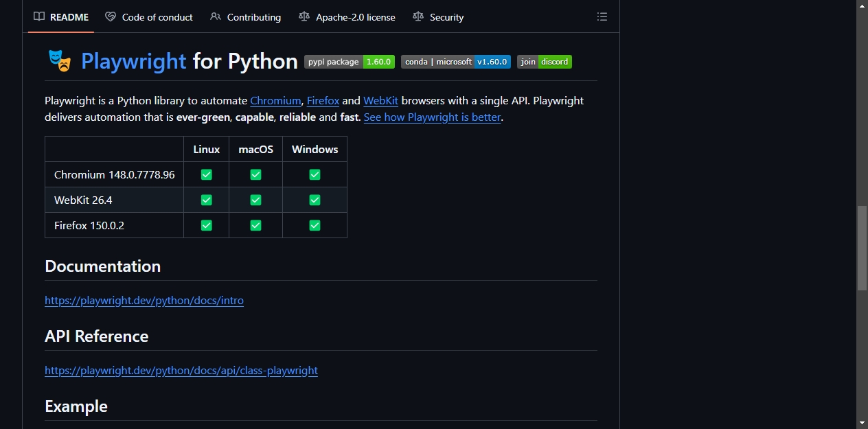Click the Documentation heading
This screenshot has height=429, width=868.
pyautogui.click(x=103, y=266)
